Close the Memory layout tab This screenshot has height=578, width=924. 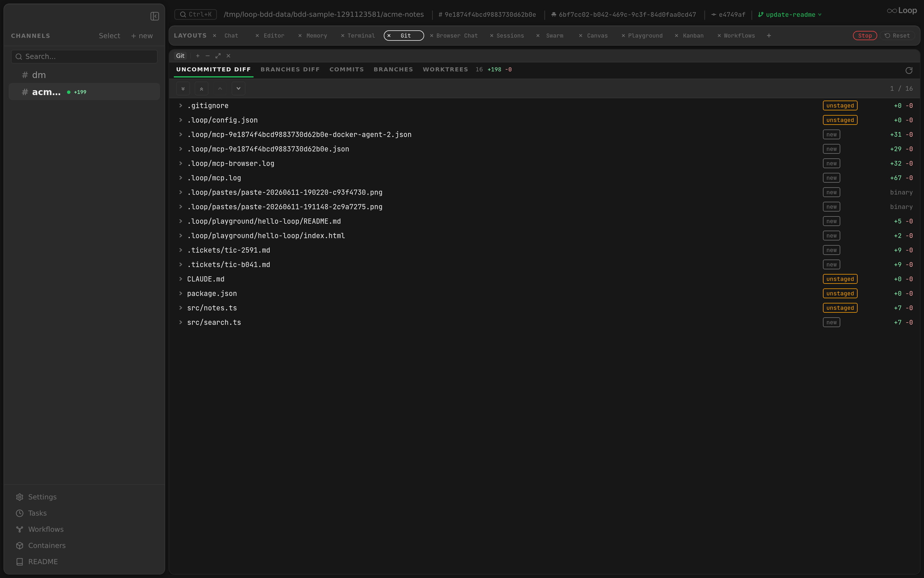(x=300, y=36)
